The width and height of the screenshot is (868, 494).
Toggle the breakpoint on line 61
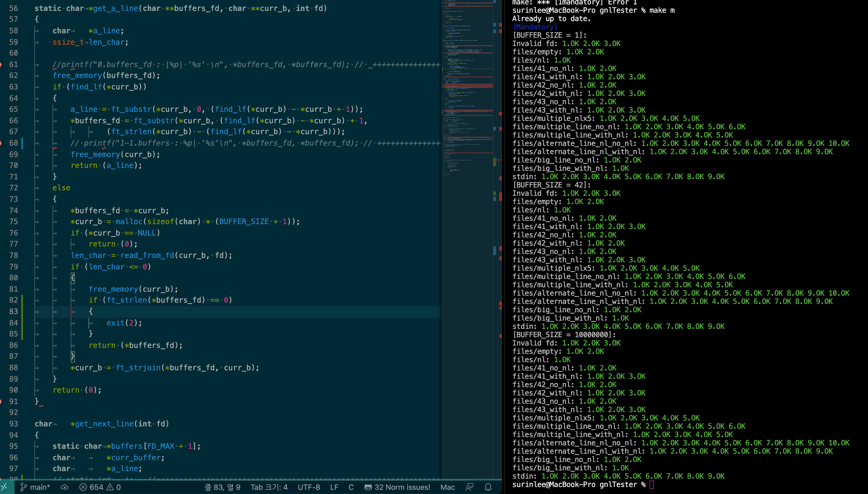tap(1, 64)
